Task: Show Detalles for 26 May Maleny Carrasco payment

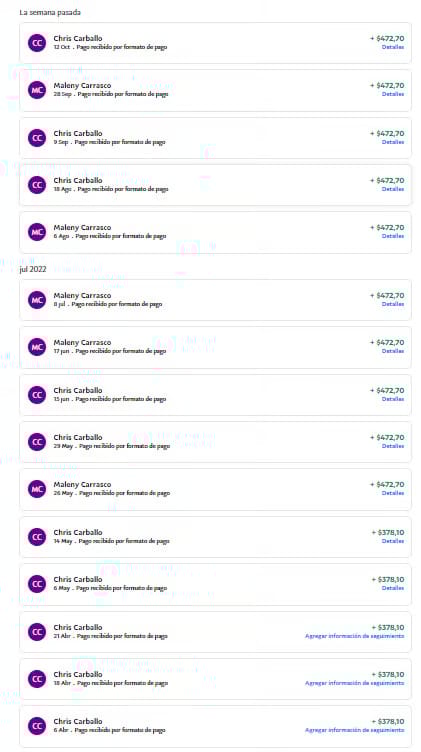Action: pos(393,494)
